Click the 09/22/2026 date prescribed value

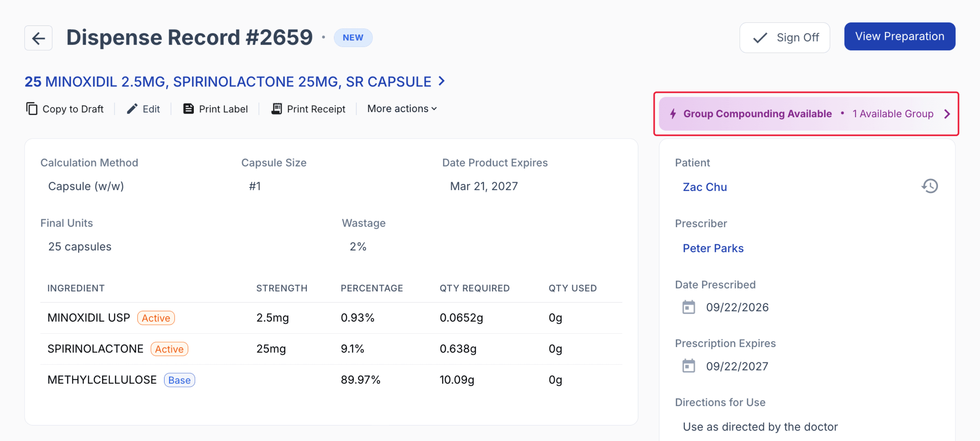pyautogui.click(x=737, y=307)
